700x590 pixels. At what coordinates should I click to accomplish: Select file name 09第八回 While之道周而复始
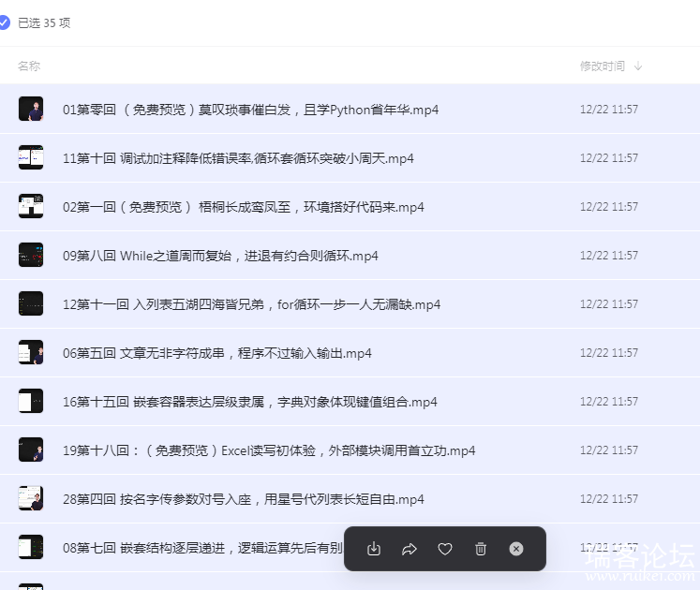[x=220, y=256]
